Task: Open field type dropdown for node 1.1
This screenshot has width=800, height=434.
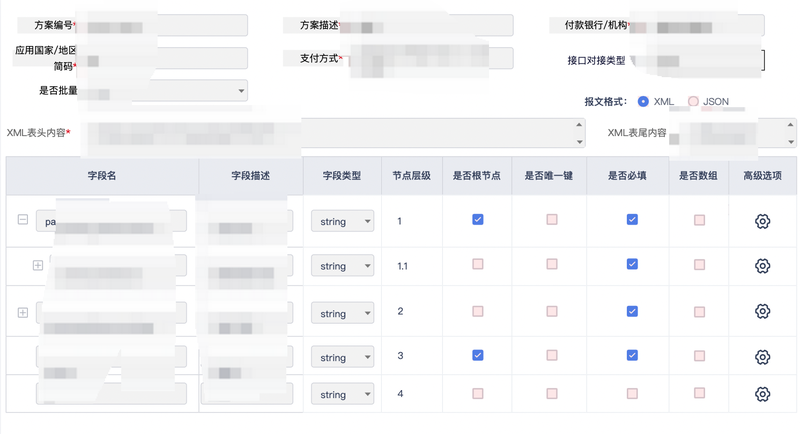Action: click(342, 266)
